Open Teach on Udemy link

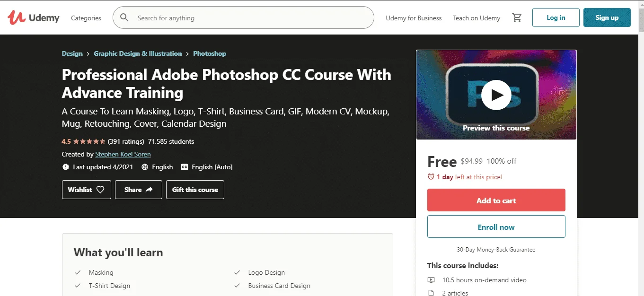pos(476,18)
